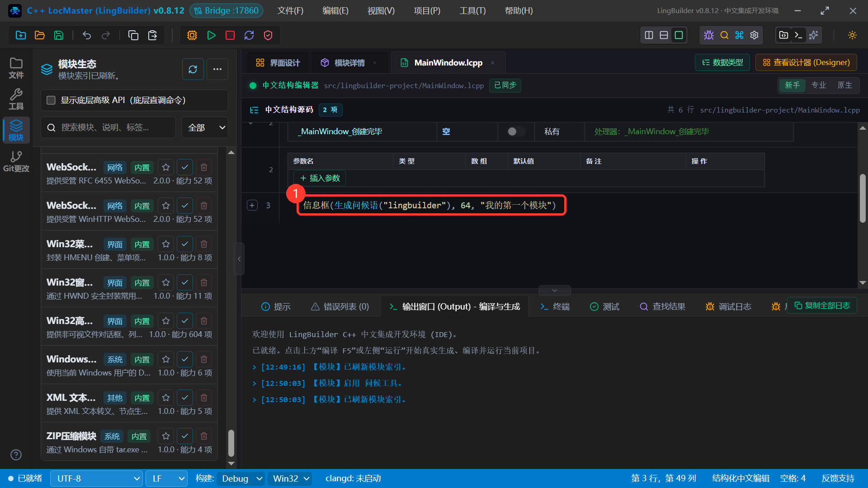The image size is (868, 488).
Task: Open the 帮助(H) menu
Action: (x=519, y=10)
